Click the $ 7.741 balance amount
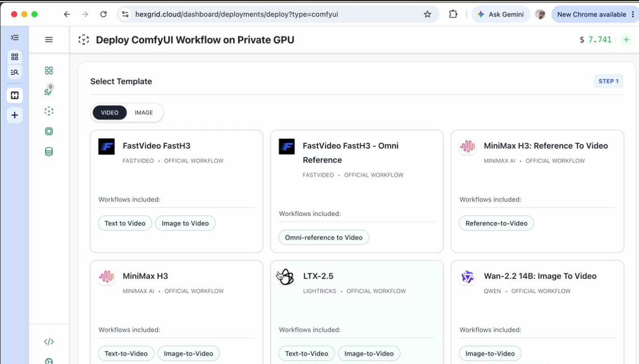 595,40
